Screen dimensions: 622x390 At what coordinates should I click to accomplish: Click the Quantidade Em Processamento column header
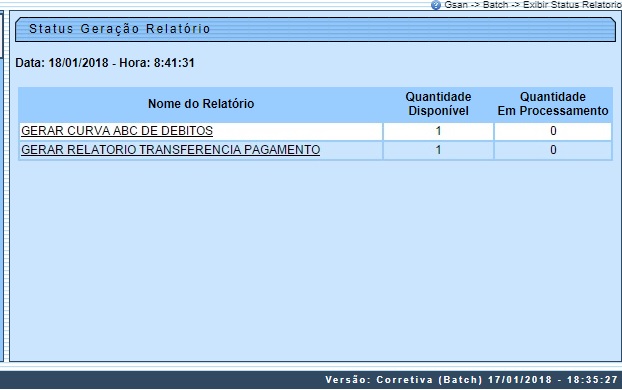(x=553, y=104)
